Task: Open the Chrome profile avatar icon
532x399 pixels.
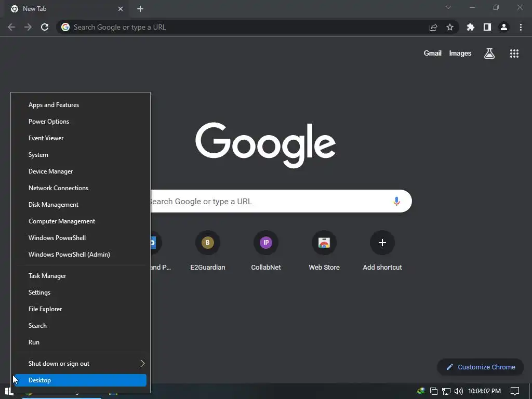Action: [x=504, y=27]
